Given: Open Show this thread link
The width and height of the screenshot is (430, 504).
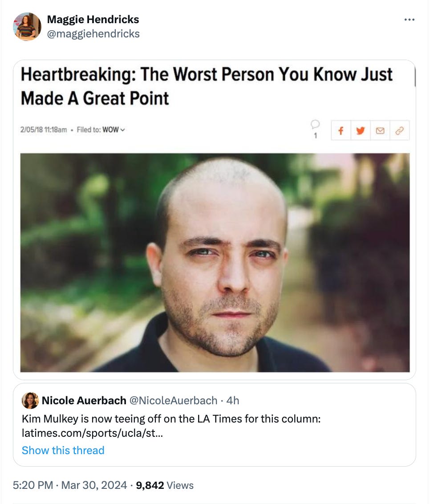Looking at the screenshot, I should (x=63, y=450).
